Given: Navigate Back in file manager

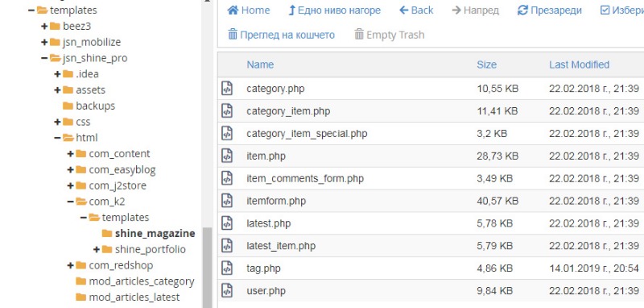Looking at the screenshot, I should pyautogui.click(x=416, y=10).
